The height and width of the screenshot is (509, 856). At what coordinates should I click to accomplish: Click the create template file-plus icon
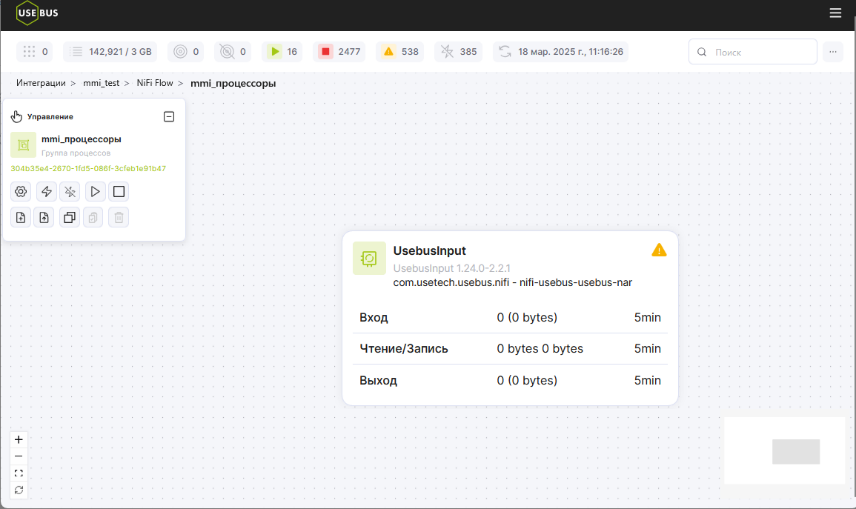[21, 217]
